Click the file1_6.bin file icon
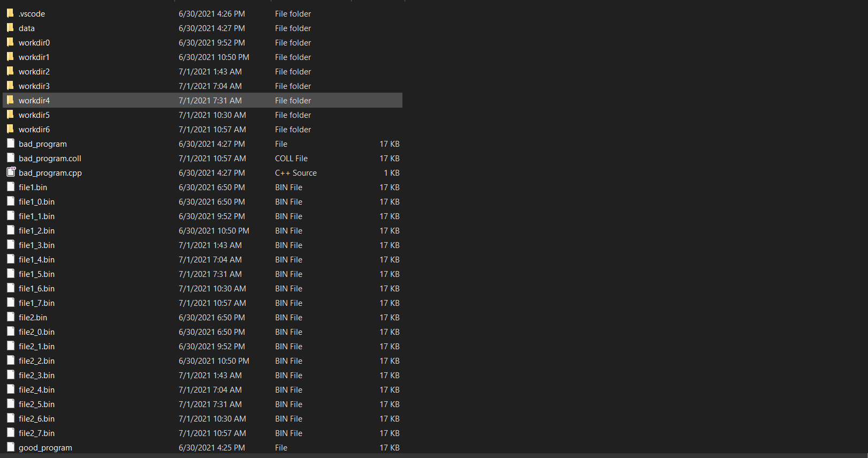868x458 pixels. (11, 288)
